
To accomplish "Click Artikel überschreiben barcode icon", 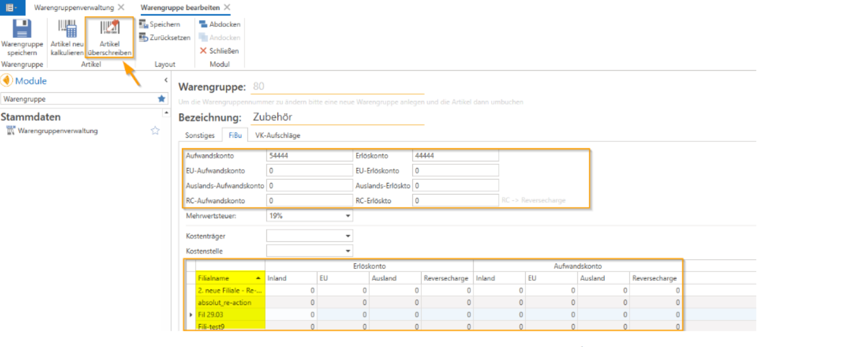I will (x=110, y=28).
